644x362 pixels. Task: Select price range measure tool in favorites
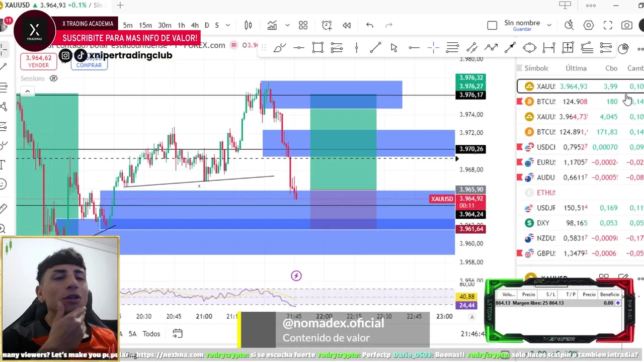549,48
